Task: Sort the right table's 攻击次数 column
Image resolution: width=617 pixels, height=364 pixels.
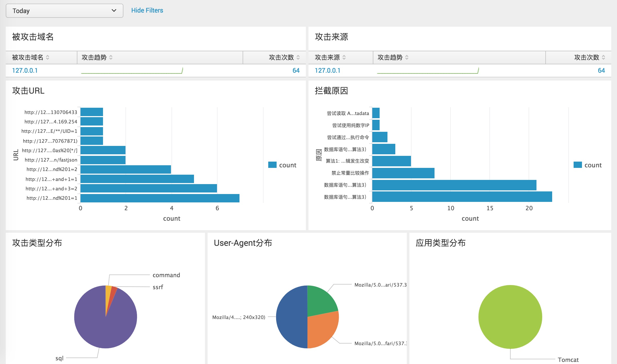Action: click(x=603, y=57)
